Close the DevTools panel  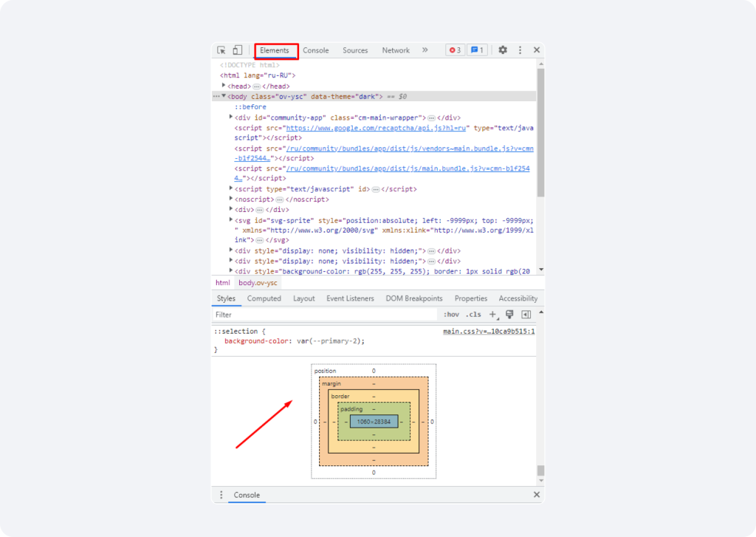pyautogui.click(x=537, y=49)
